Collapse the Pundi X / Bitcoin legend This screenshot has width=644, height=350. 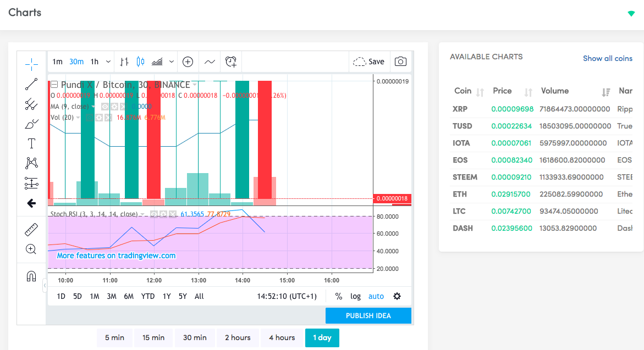[54, 85]
